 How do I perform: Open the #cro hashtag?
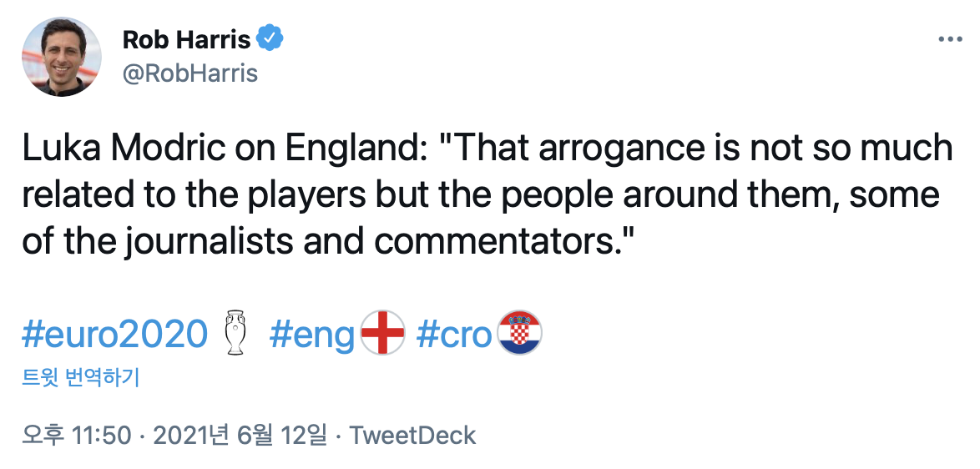[x=454, y=335]
